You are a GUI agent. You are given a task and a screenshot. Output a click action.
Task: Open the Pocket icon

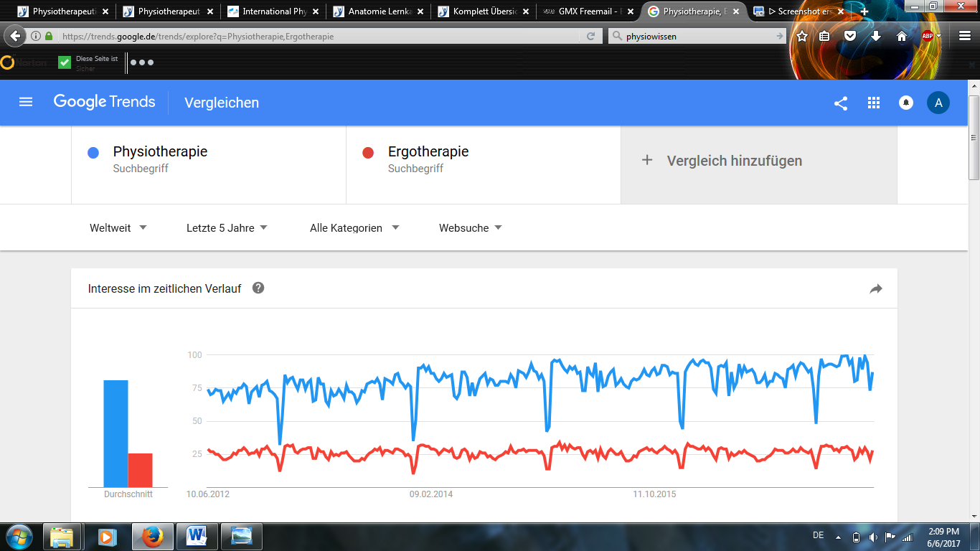pos(850,36)
